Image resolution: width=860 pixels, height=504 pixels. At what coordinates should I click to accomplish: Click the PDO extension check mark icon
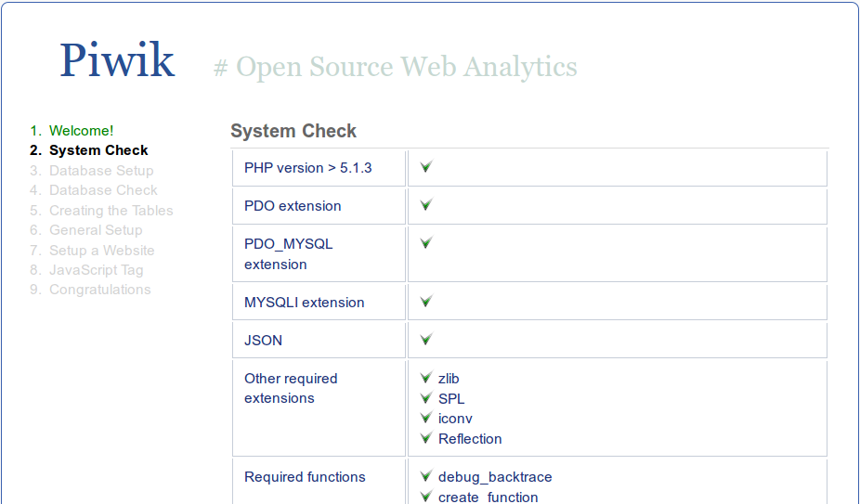click(426, 204)
